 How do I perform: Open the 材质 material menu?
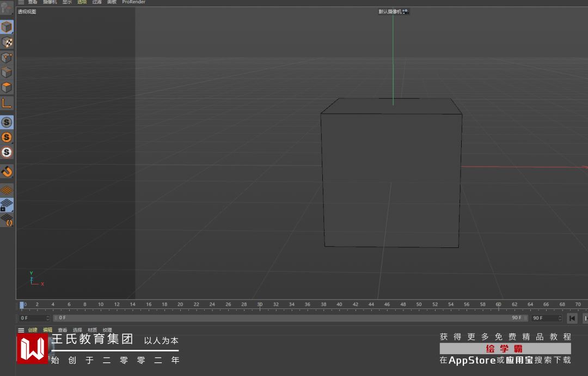[92, 330]
